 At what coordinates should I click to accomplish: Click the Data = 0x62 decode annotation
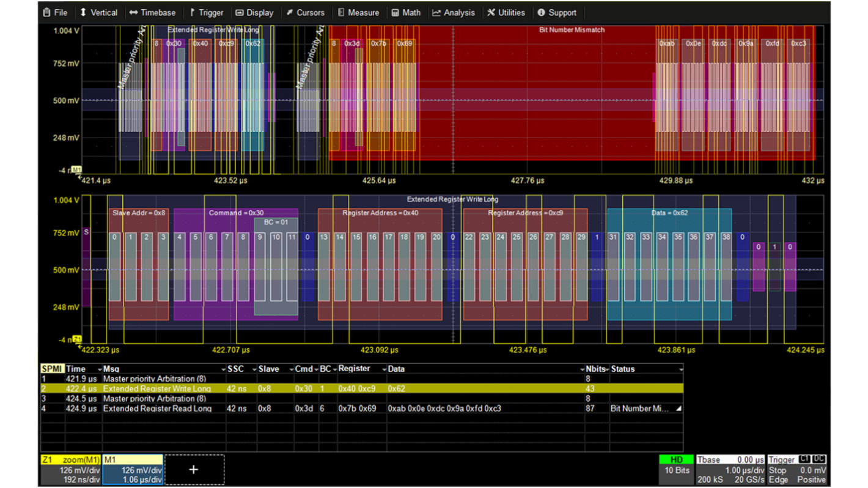(669, 213)
